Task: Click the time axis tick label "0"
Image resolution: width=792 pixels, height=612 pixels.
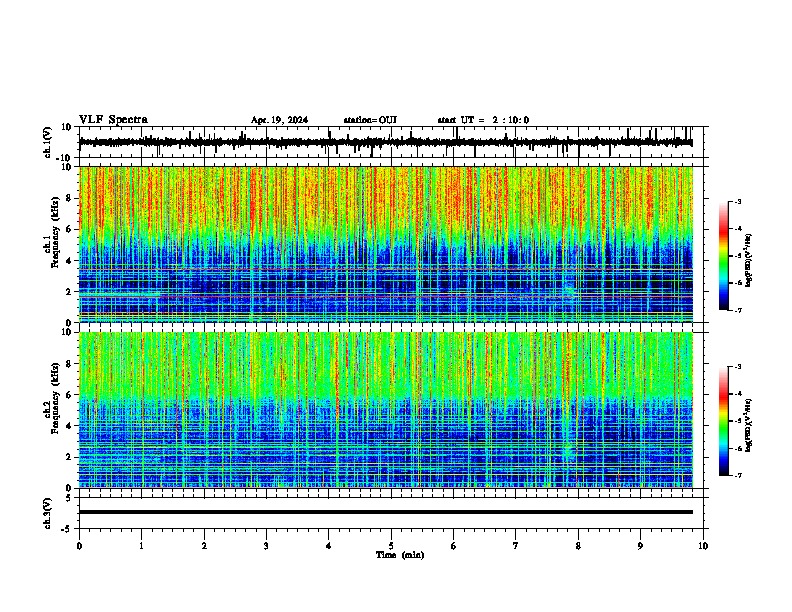Action: [x=79, y=546]
